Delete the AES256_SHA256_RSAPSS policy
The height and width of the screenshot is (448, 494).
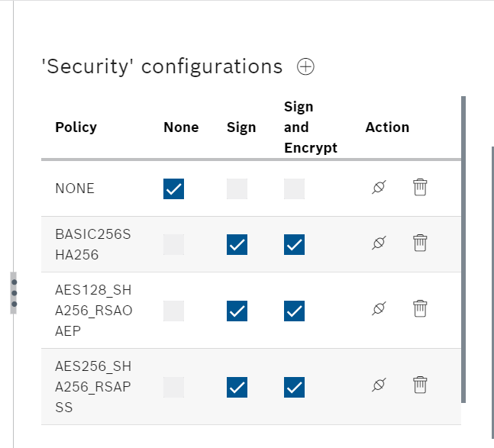coord(420,385)
